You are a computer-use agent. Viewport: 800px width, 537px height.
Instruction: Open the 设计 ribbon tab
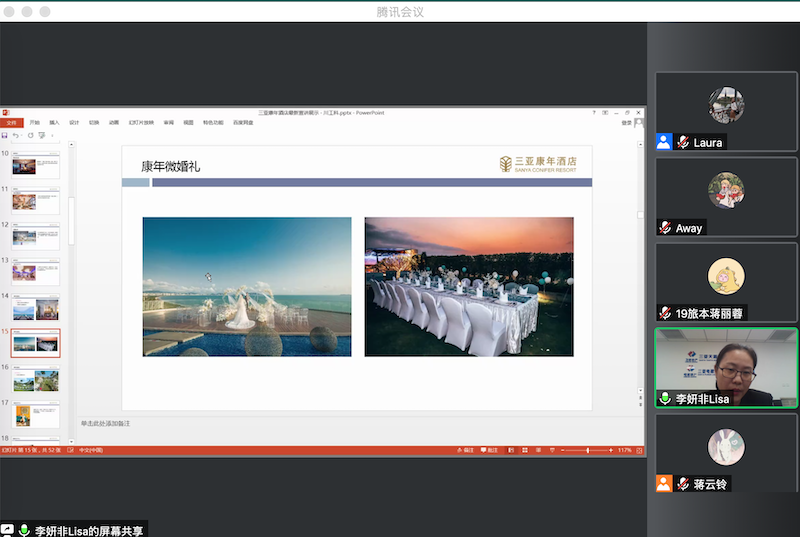[x=74, y=122]
